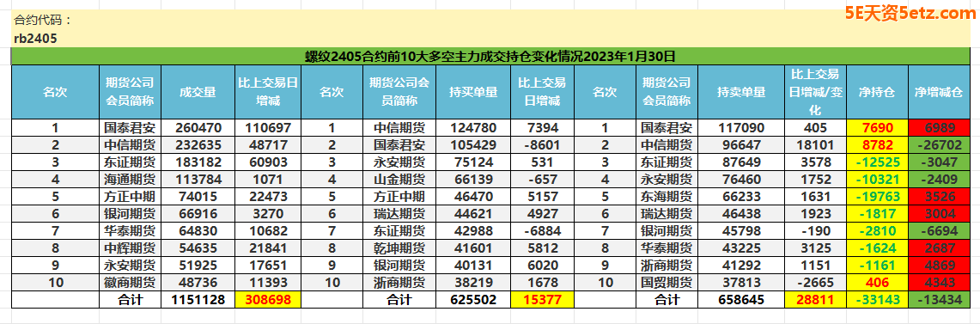This screenshot has height=324, width=980.
Task: Select the net position cell -10321
Action: click(x=877, y=180)
